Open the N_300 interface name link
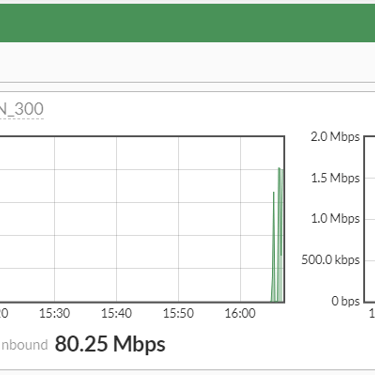 [x=22, y=109]
